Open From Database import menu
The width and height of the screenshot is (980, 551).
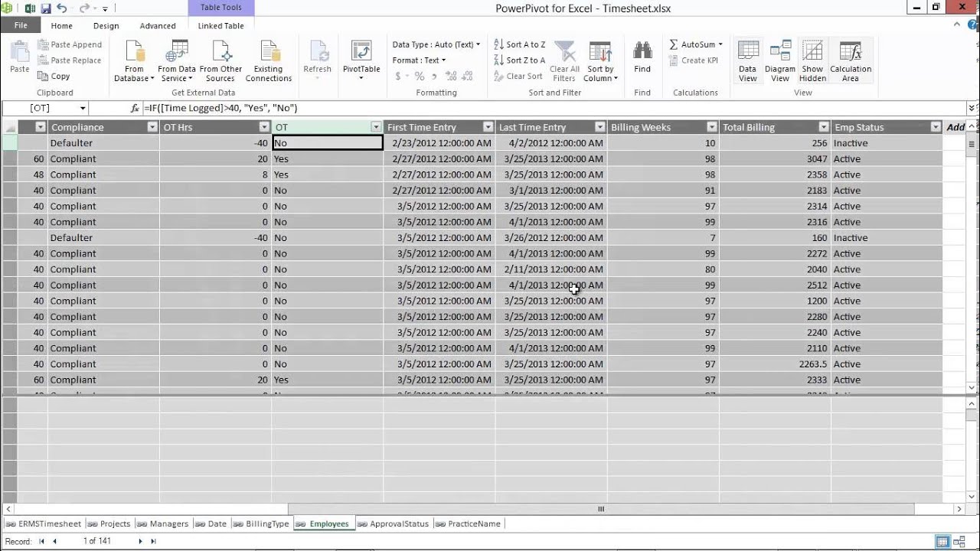click(134, 61)
